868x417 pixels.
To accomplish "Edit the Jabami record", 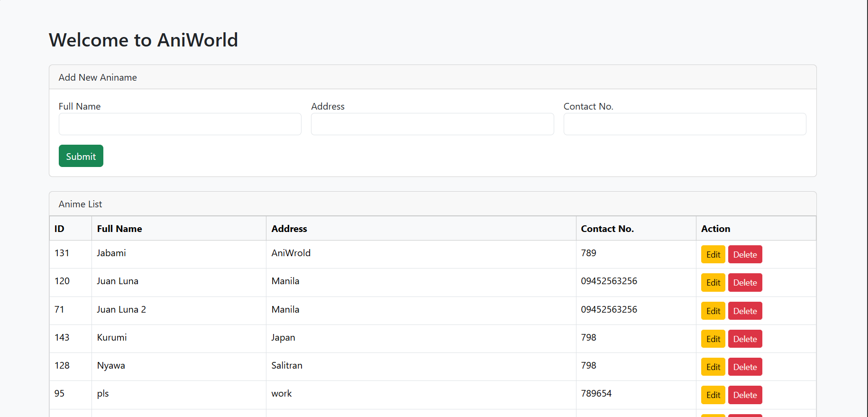I will (x=713, y=254).
